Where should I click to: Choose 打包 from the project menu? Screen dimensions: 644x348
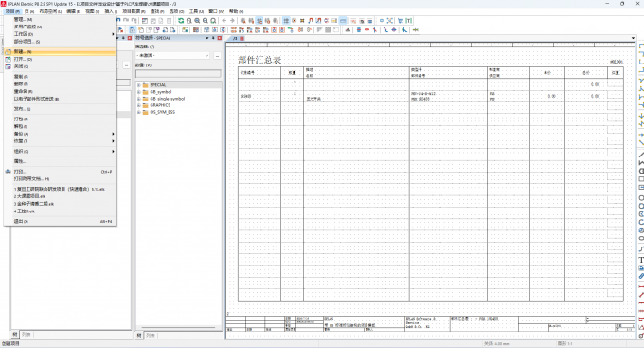[x=60, y=119]
